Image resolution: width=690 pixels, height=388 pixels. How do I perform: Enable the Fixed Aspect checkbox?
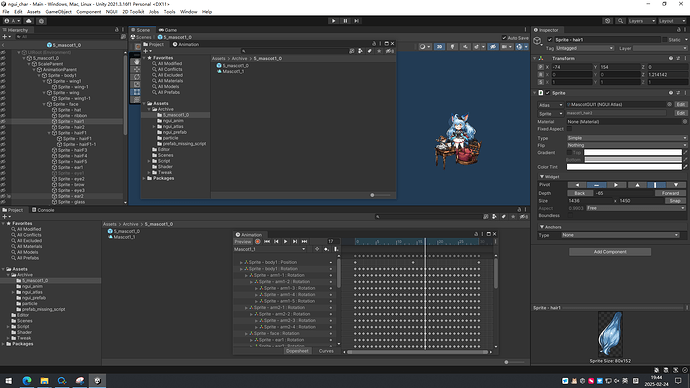pos(569,129)
